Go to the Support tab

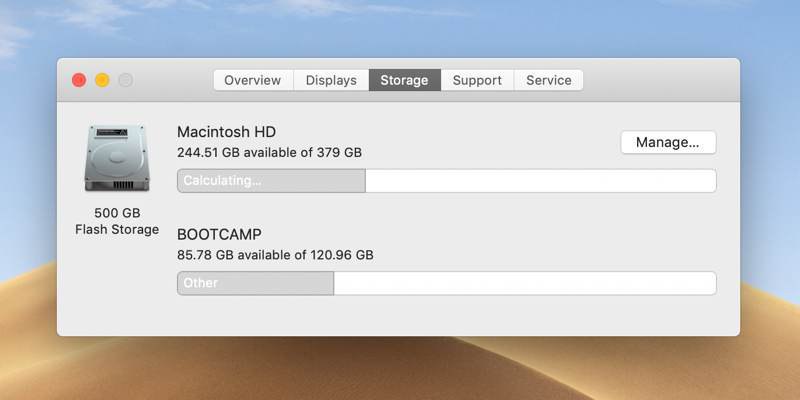pos(477,80)
